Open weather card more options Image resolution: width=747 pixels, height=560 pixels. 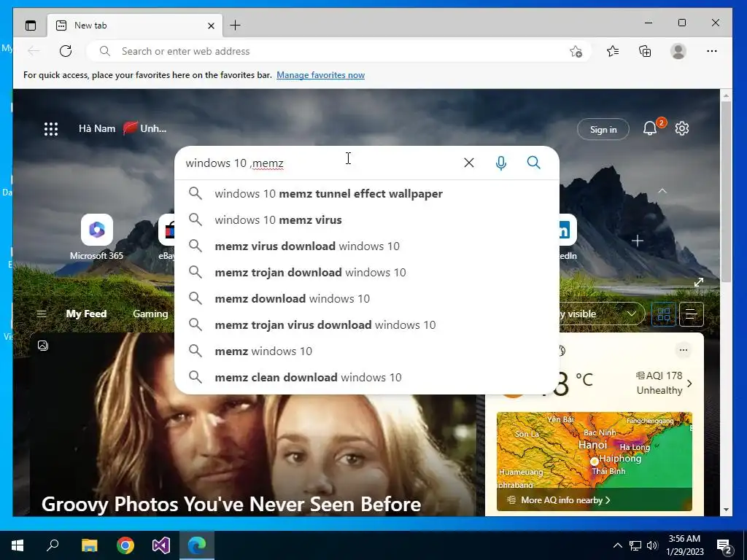click(x=683, y=350)
